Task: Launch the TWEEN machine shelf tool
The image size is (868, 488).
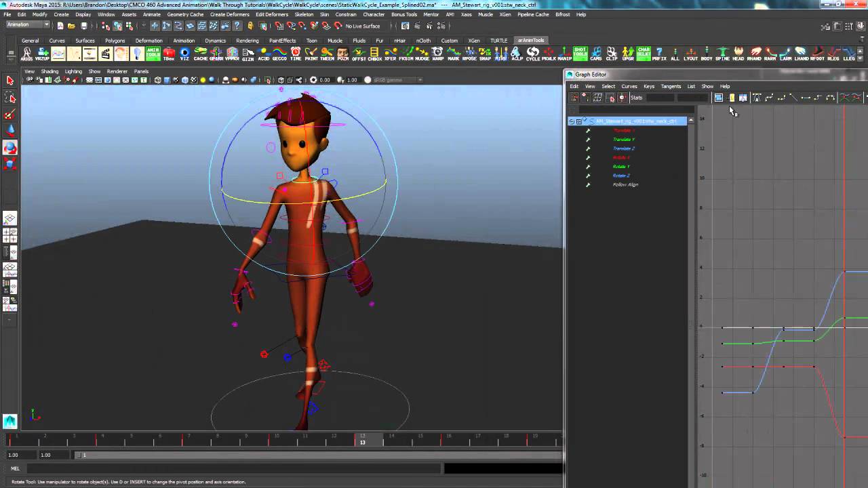Action: pyautogui.click(x=327, y=54)
